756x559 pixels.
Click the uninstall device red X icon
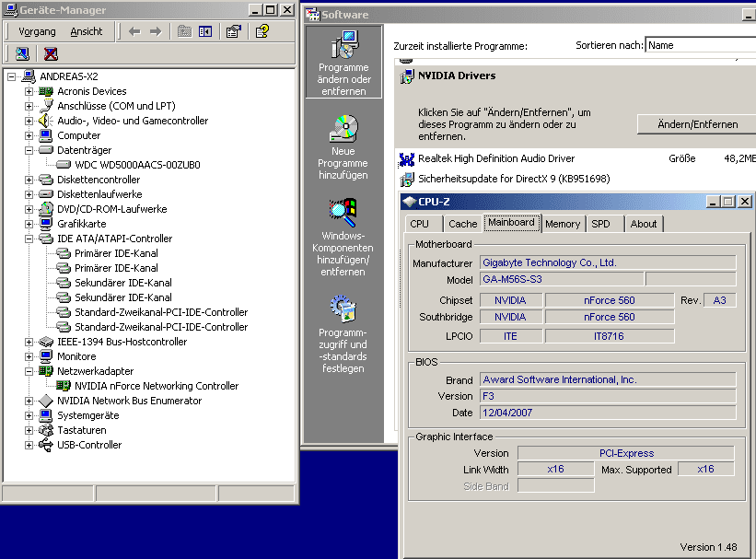click(x=51, y=53)
